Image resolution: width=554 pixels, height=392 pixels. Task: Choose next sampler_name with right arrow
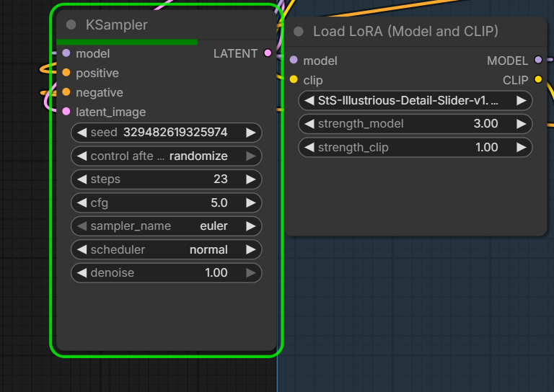click(x=251, y=226)
